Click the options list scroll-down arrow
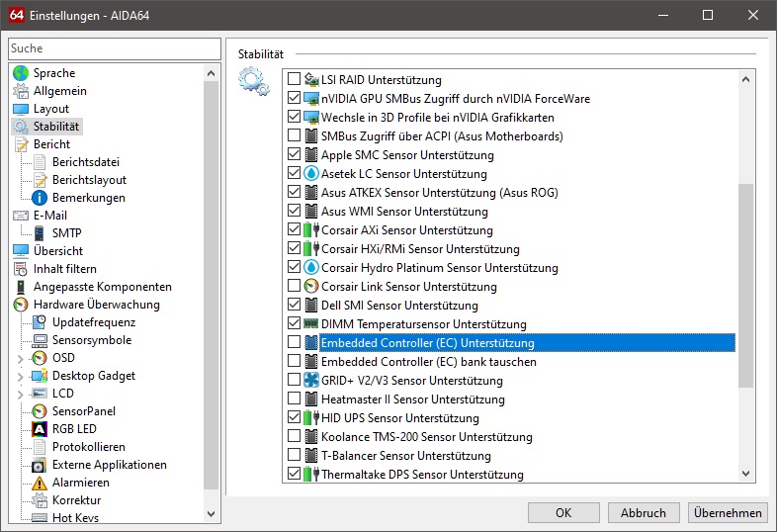The image size is (777, 532). (745, 474)
